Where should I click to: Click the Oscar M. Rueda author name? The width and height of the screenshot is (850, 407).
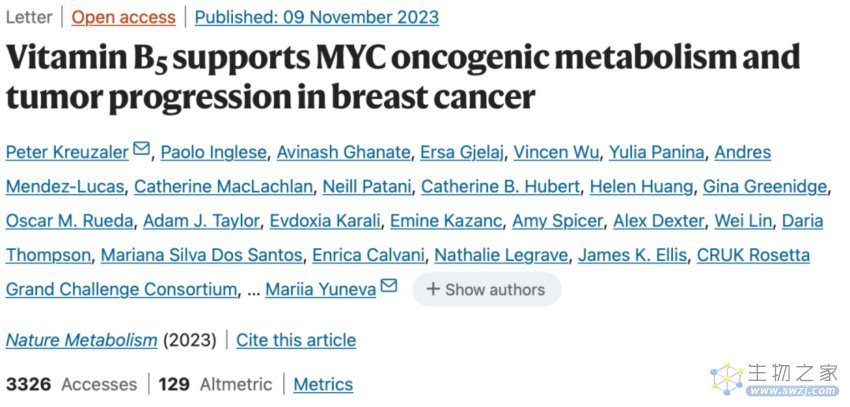point(69,221)
